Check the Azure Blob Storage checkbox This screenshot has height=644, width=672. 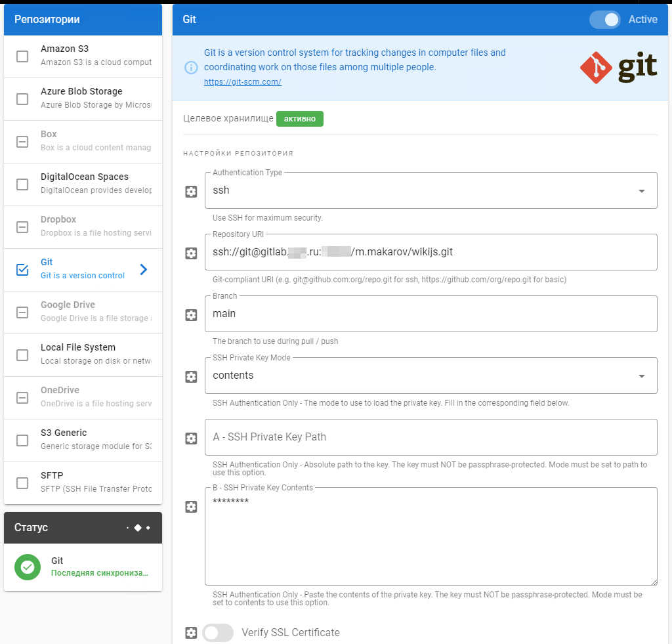pos(22,99)
